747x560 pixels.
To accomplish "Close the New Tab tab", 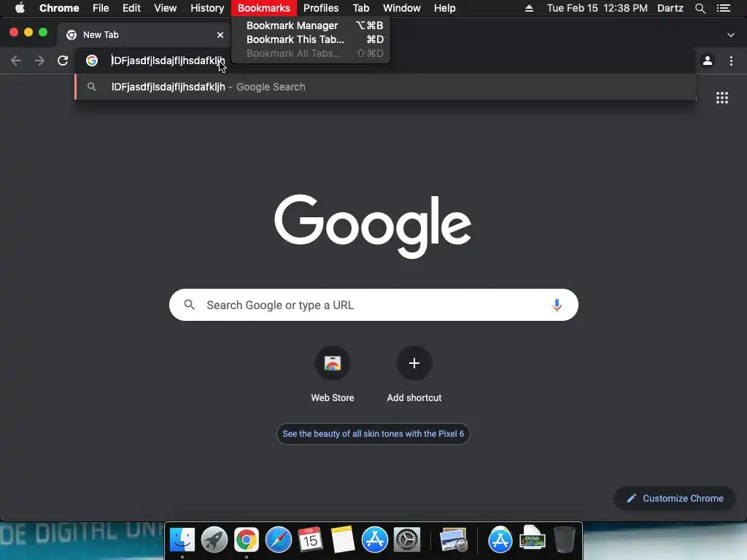I will pos(220,35).
